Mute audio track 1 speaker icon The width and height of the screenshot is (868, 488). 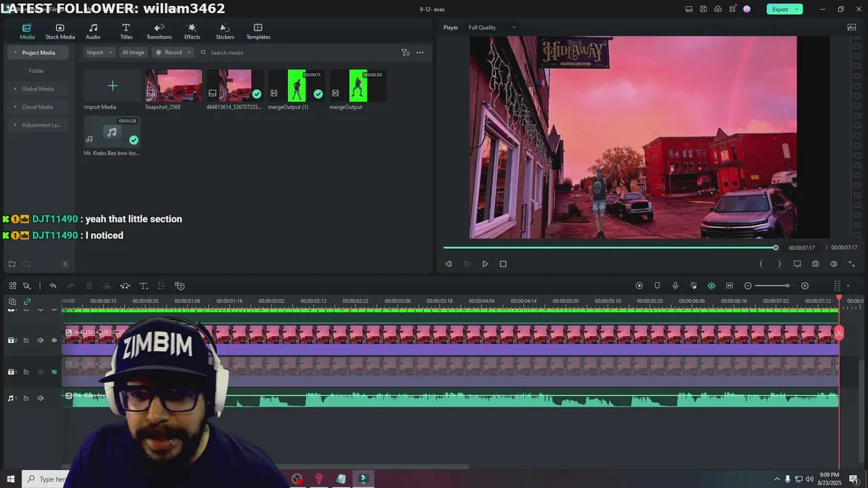(40, 398)
